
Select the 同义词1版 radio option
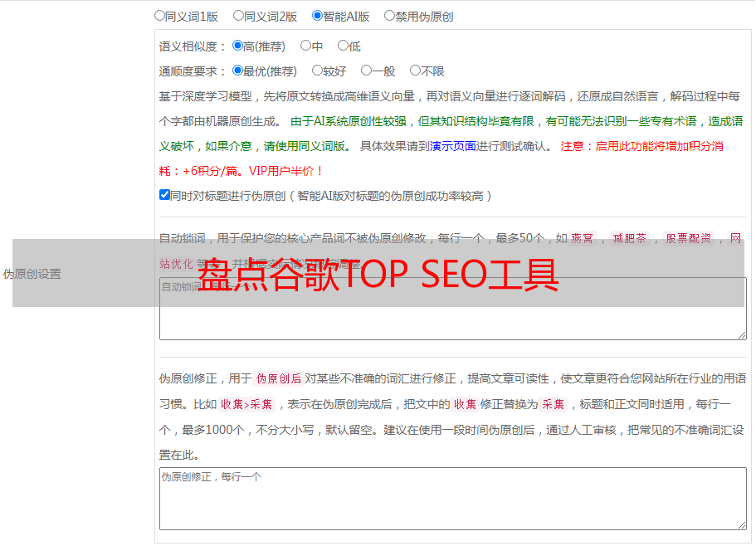click(159, 16)
